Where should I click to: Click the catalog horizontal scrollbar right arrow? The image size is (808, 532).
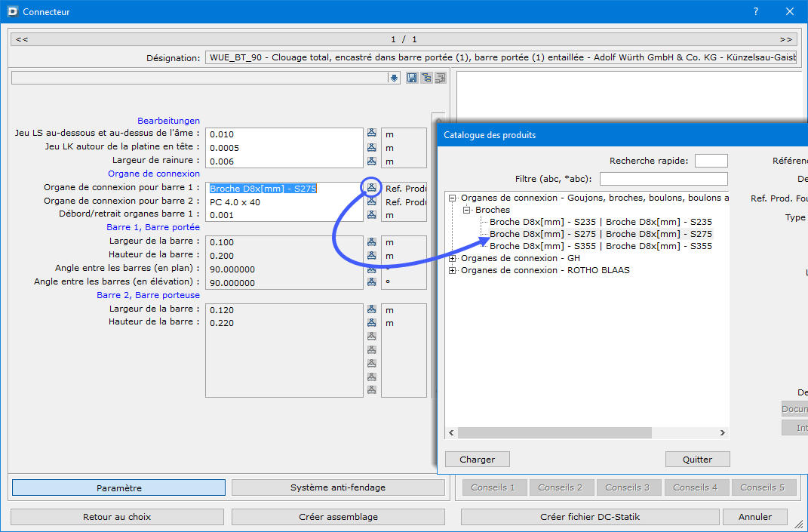[722, 433]
